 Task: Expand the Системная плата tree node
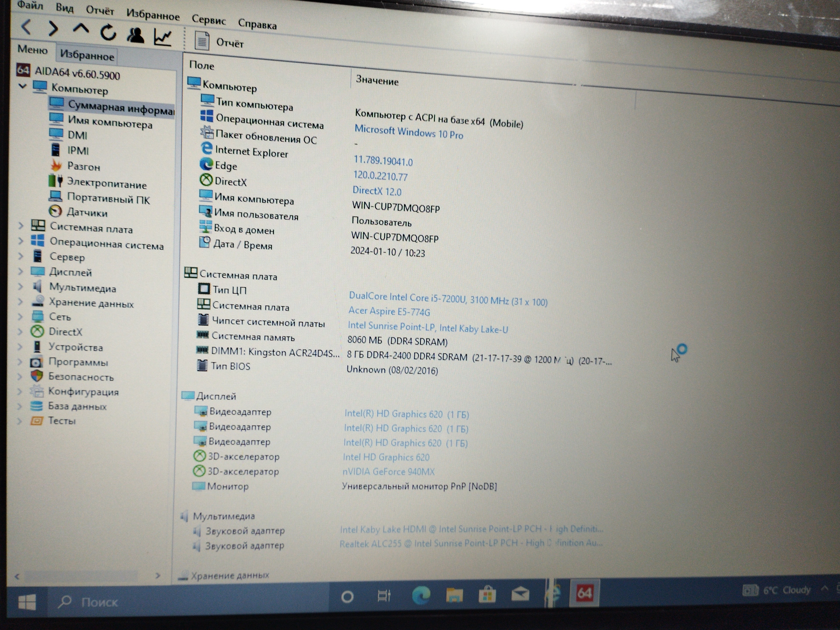(21, 226)
